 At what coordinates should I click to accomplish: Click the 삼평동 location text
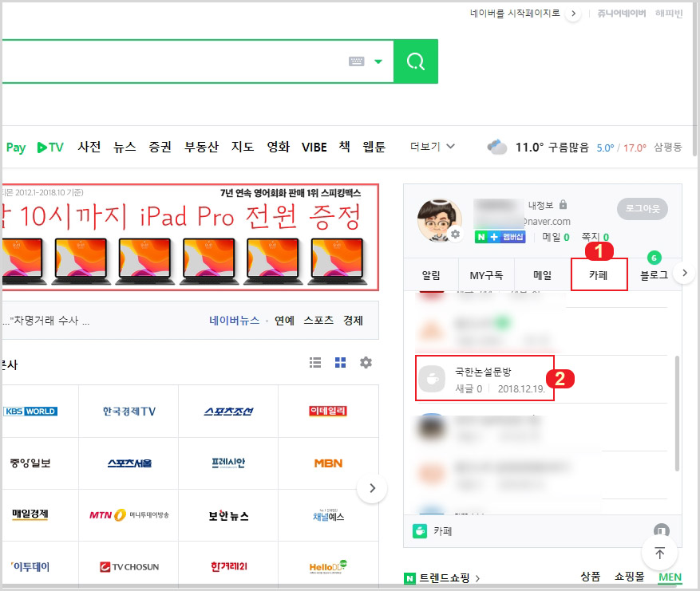pyautogui.click(x=668, y=148)
